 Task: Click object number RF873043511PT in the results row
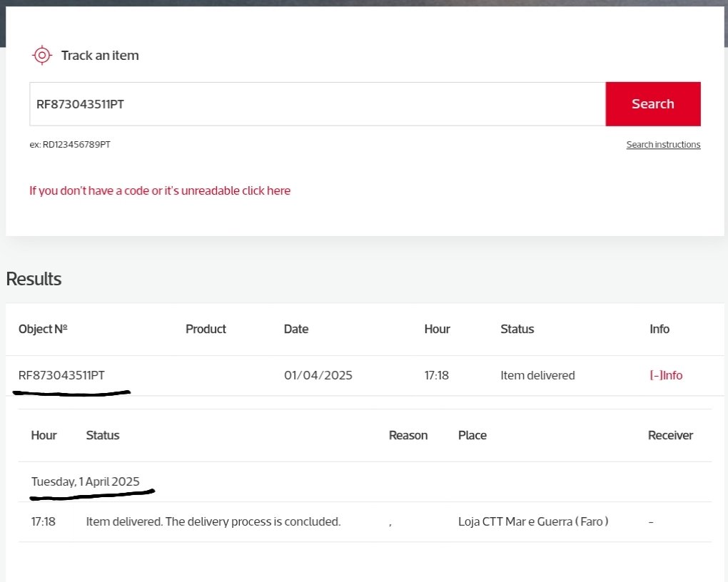point(61,375)
